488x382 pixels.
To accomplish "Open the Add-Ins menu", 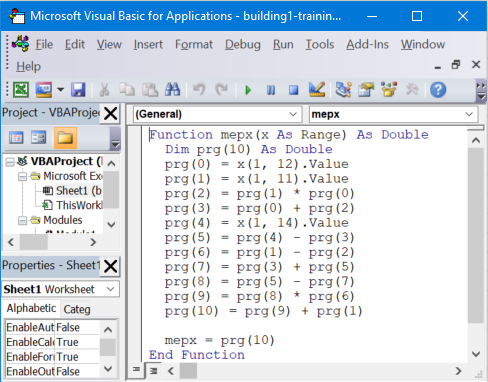I will [367, 44].
